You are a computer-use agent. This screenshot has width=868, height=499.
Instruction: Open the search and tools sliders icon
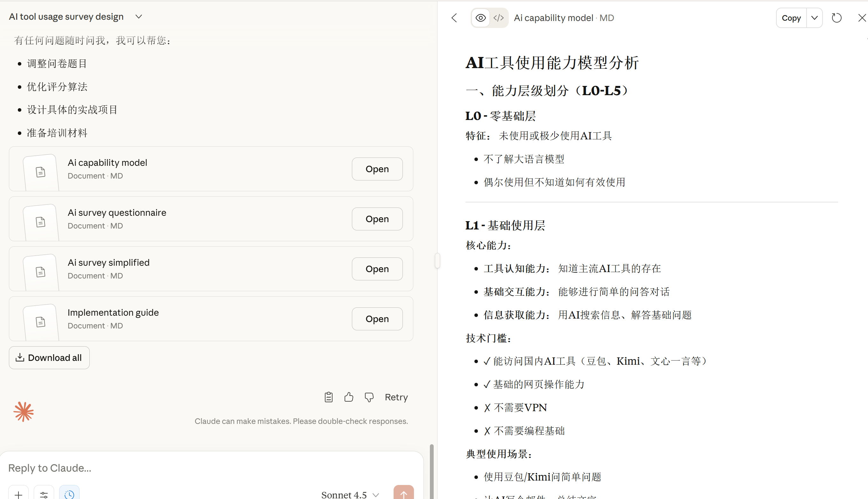click(x=44, y=494)
